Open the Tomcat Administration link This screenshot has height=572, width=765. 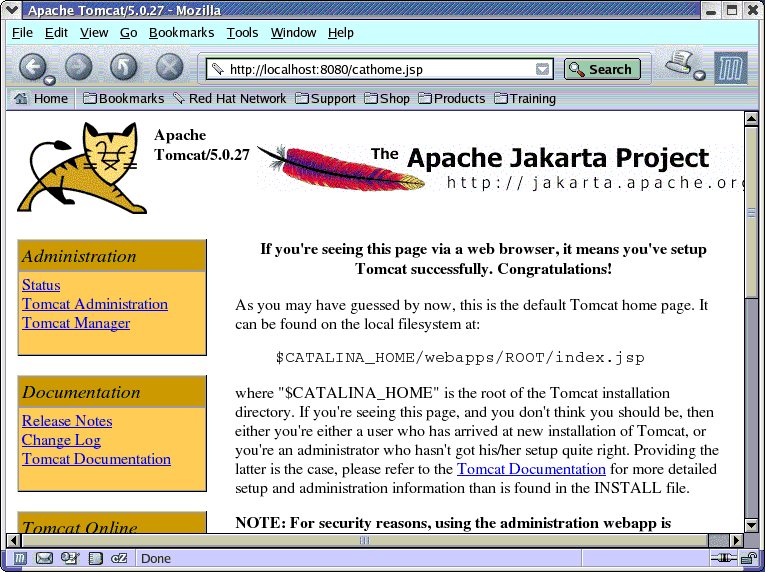pos(95,304)
